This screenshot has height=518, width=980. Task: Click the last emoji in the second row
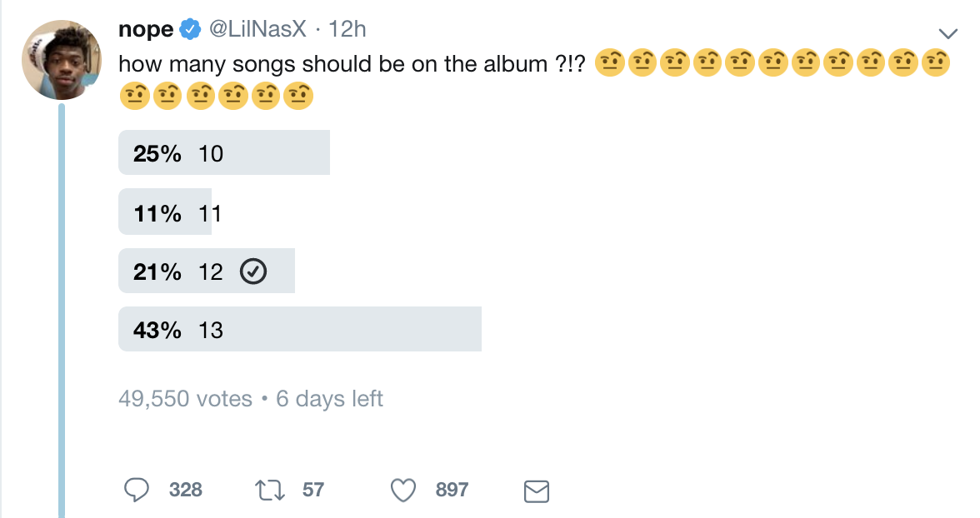pyautogui.click(x=297, y=97)
